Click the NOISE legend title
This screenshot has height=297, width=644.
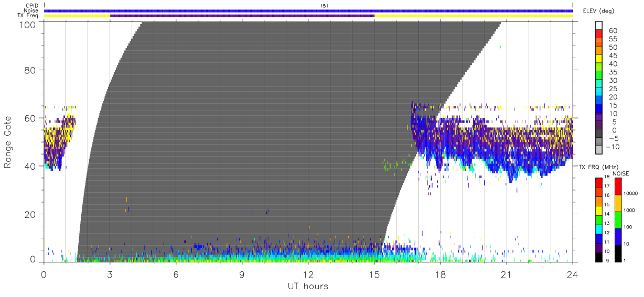pos(621,173)
